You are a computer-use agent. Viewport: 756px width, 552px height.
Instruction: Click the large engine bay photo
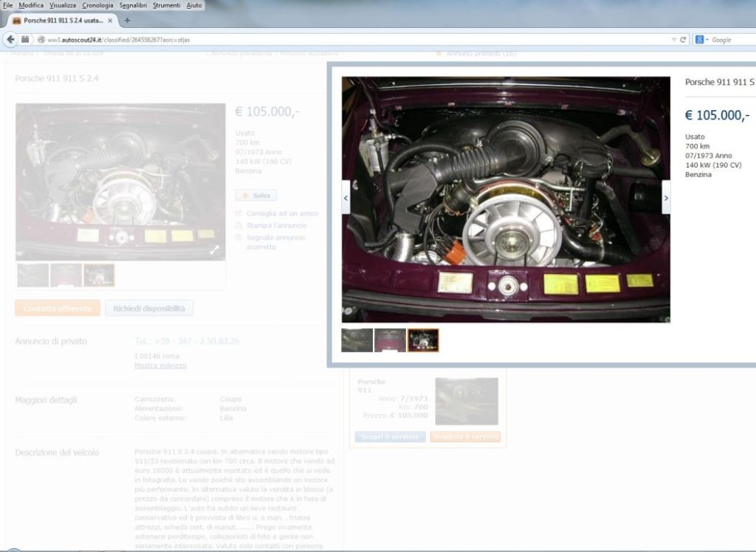(x=506, y=199)
